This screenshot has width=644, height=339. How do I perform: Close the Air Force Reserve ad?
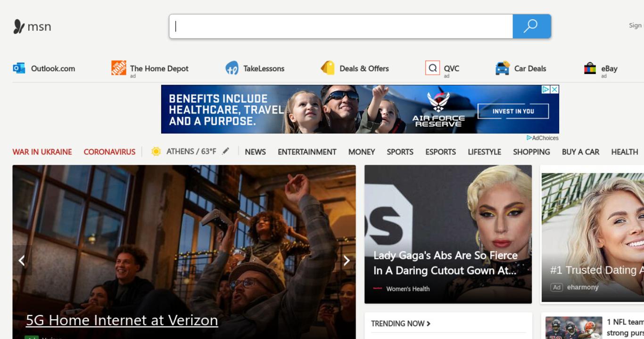click(555, 89)
